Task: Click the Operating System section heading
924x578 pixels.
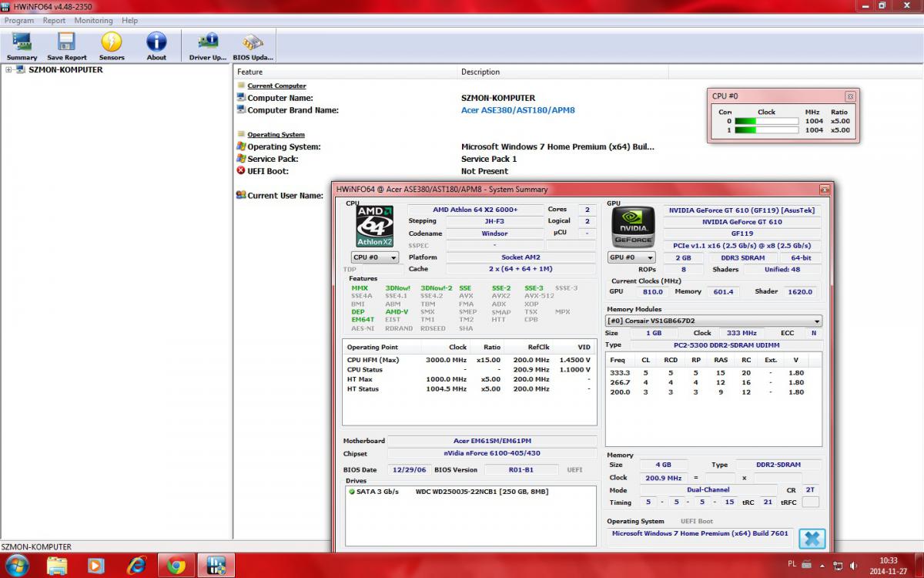Action: tap(276, 134)
